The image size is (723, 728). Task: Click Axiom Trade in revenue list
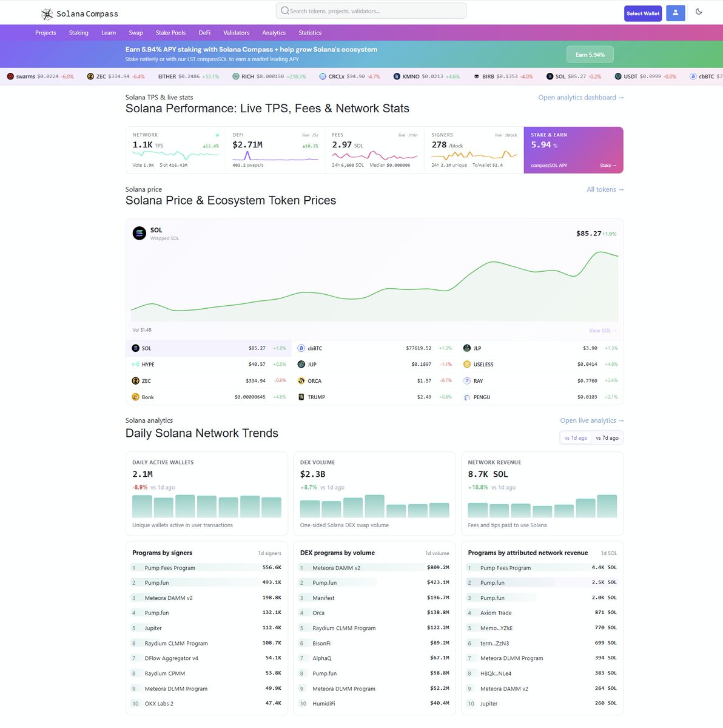coord(542,613)
